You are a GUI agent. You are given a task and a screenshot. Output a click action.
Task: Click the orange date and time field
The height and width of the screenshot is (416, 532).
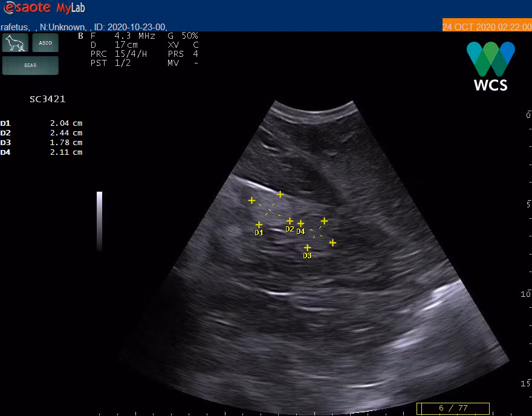pyautogui.click(x=487, y=27)
